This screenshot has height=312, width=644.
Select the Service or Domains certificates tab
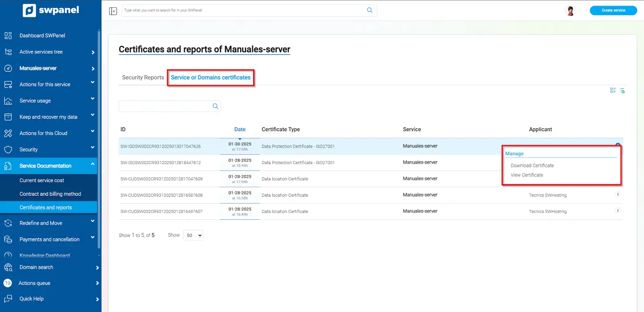211,77
